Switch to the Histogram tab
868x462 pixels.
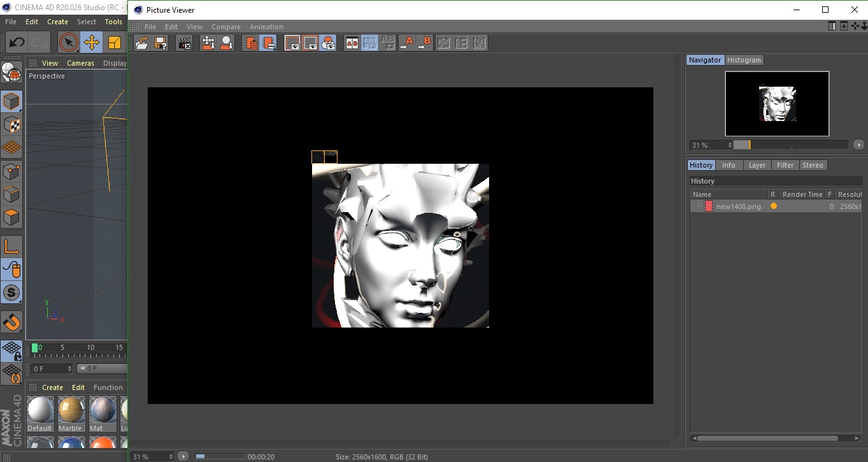coord(744,60)
